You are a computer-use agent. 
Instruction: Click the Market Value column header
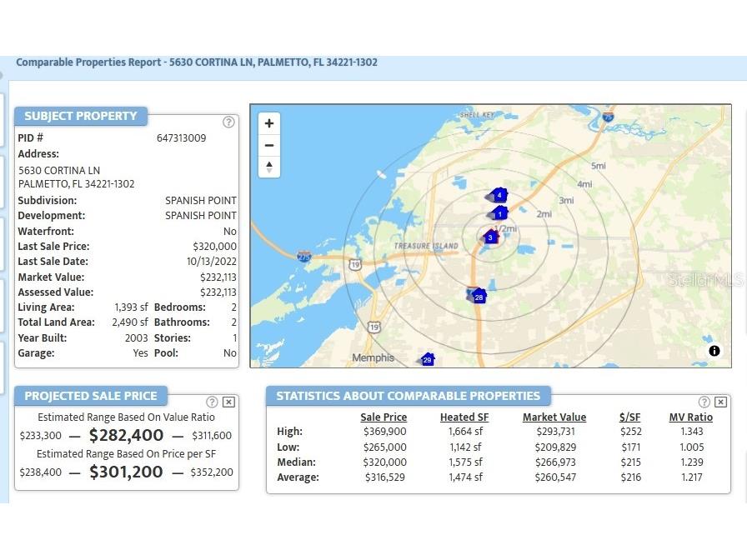tap(554, 417)
